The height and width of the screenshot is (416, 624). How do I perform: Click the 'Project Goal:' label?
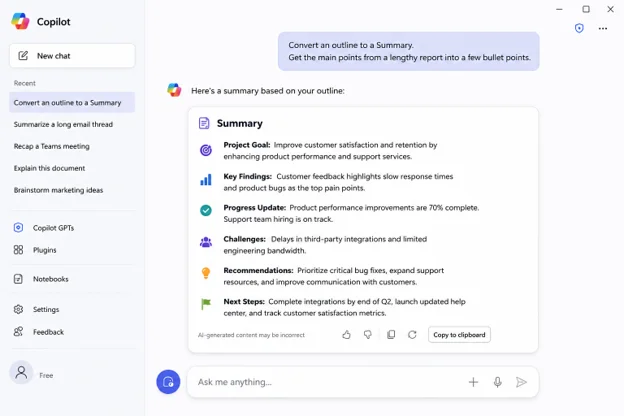coord(247,145)
